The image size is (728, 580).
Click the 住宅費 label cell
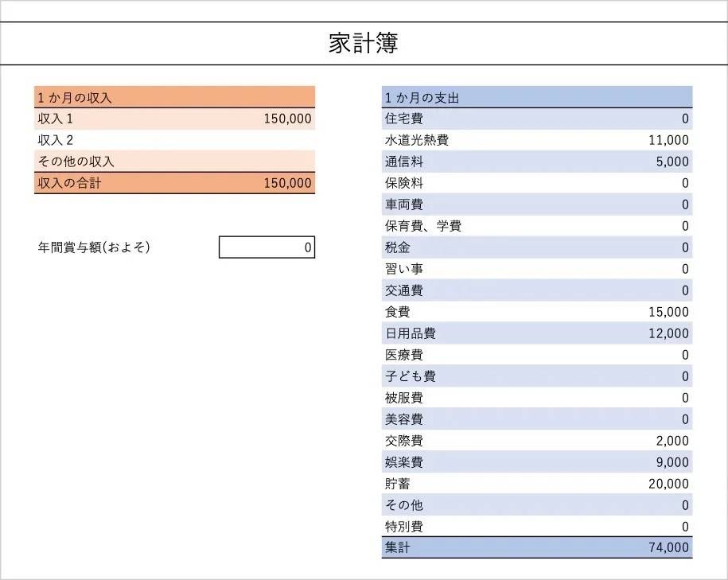pos(404,119)
